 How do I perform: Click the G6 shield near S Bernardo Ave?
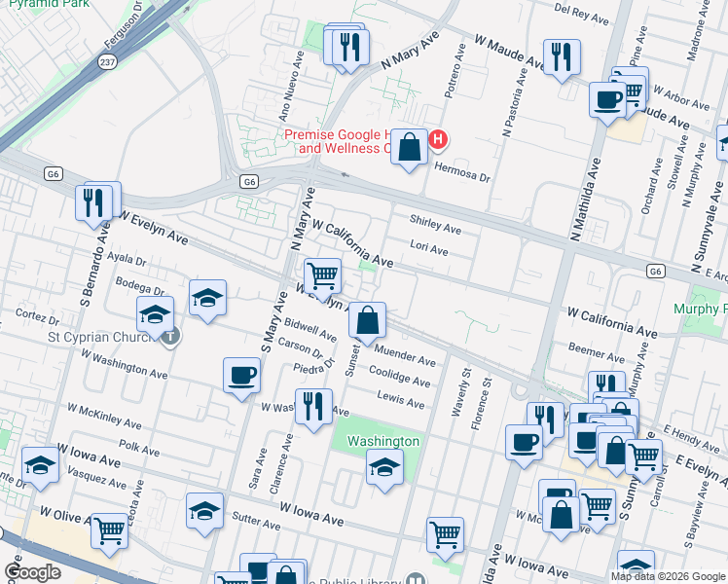tap(54, 174)
